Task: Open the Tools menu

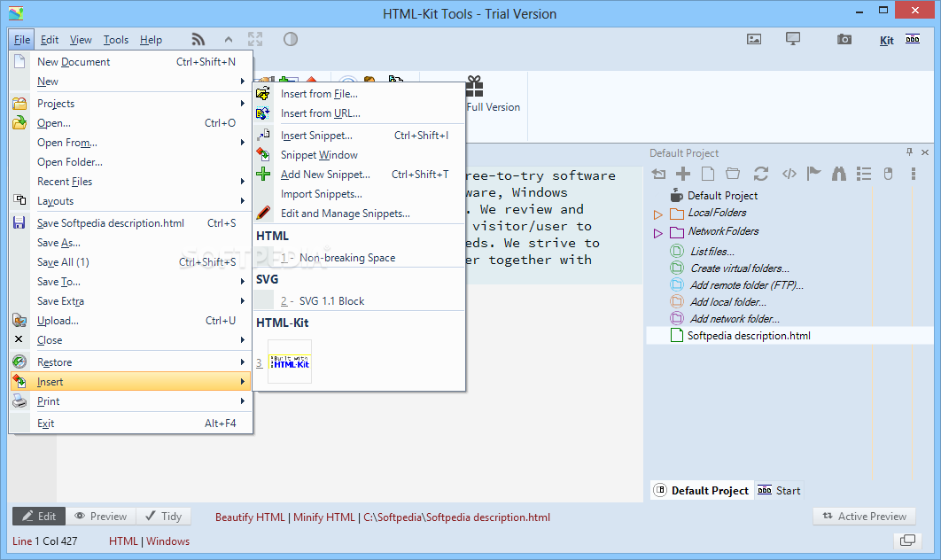Action: click(116, 40)
